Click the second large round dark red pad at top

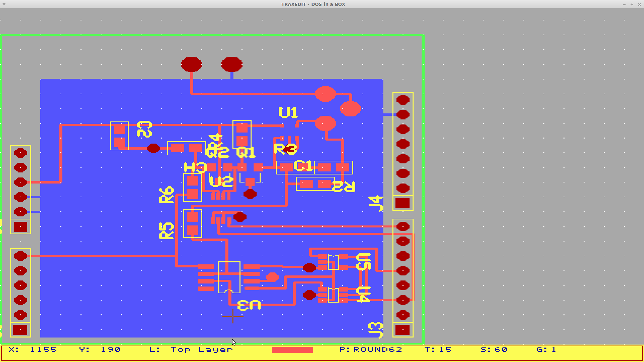(x=232, y=64)
